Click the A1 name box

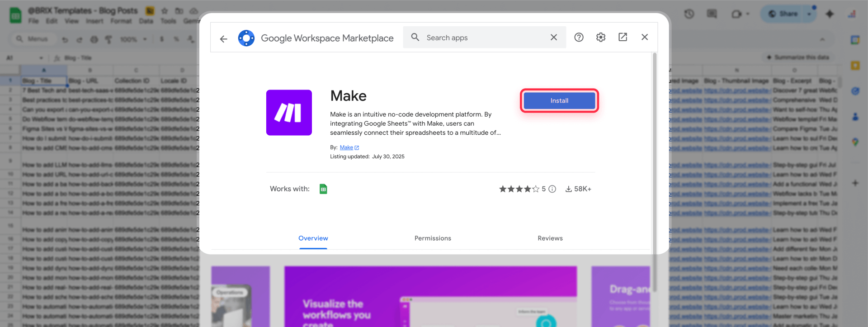click(24, 58)
